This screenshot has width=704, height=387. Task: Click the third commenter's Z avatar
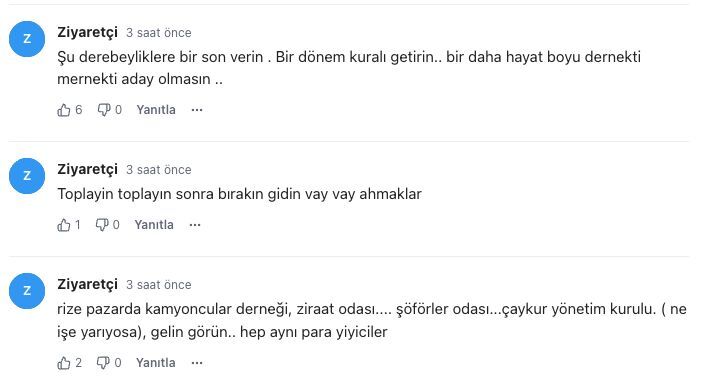tap(27, 291)
